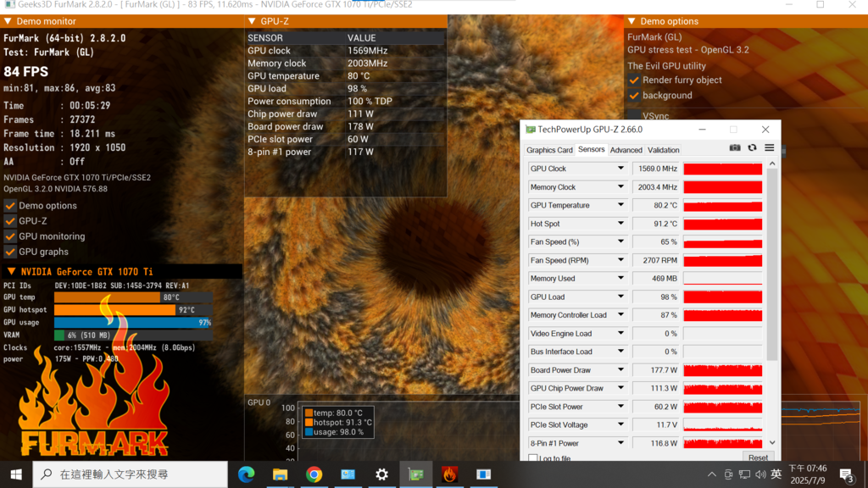
Task: Click GPU usage blue bar
Action: pyautogui.click(x=133, y=323)
